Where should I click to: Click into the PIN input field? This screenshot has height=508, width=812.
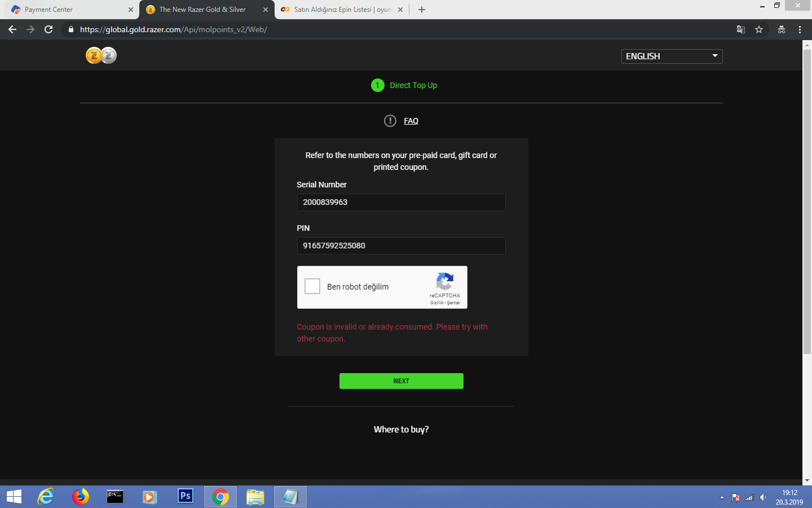pyautogui.click(x=401, y=246)
